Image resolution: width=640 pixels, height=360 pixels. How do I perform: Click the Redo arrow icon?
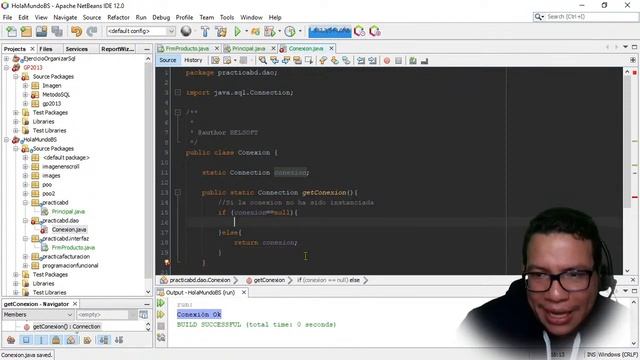(92, 31)
